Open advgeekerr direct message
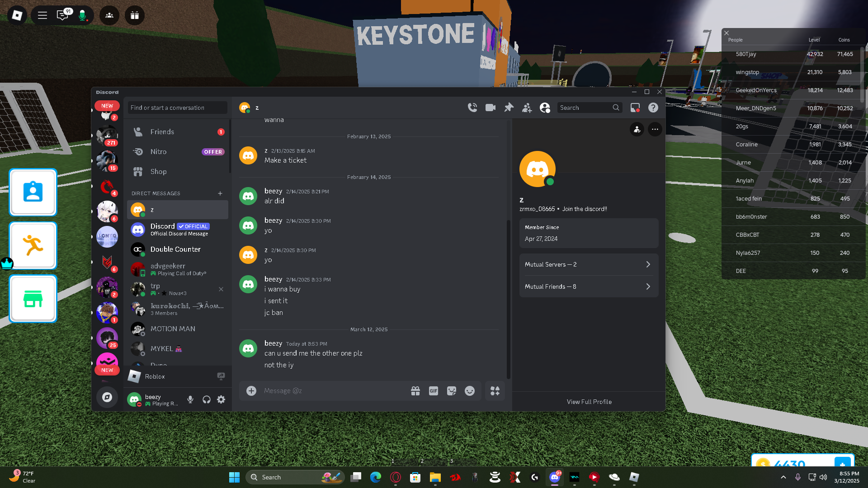 coord(178,269)
